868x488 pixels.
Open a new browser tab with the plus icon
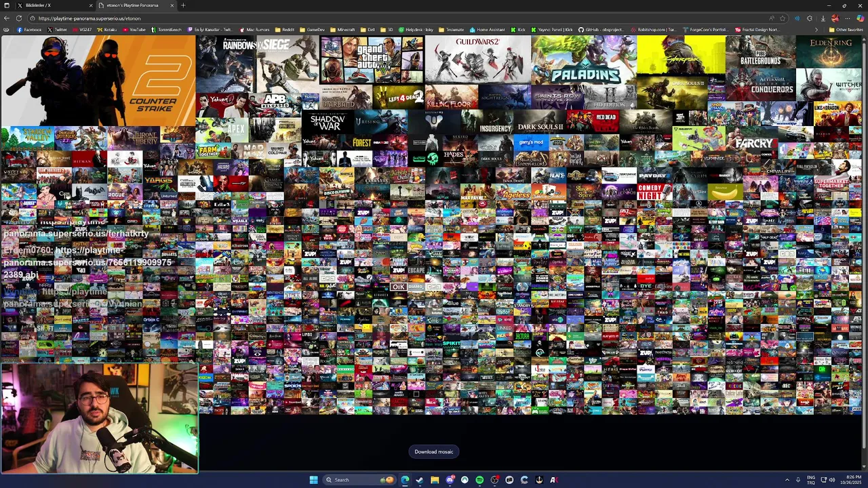[x=183, y=5]
